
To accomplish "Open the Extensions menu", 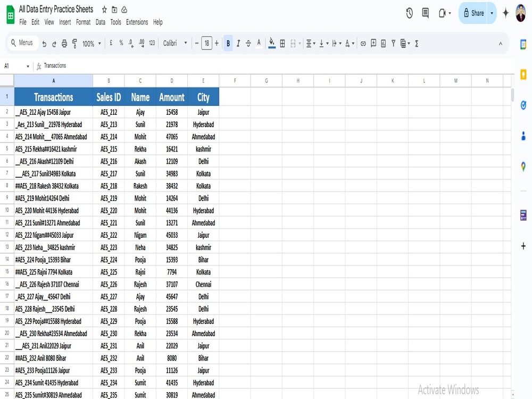I will click(137, 22).
